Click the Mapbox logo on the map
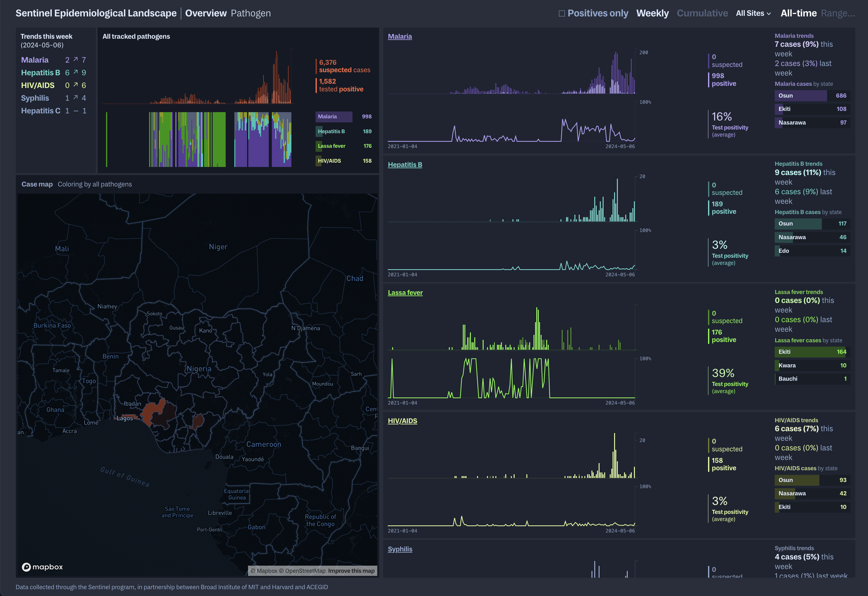Image resolution: width=868 pixels, height=596 pixels. (42, 567)
